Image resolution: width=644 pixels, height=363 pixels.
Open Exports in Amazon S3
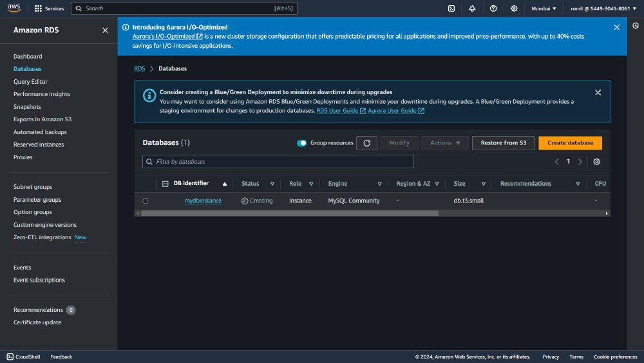(x=43, y=119)
